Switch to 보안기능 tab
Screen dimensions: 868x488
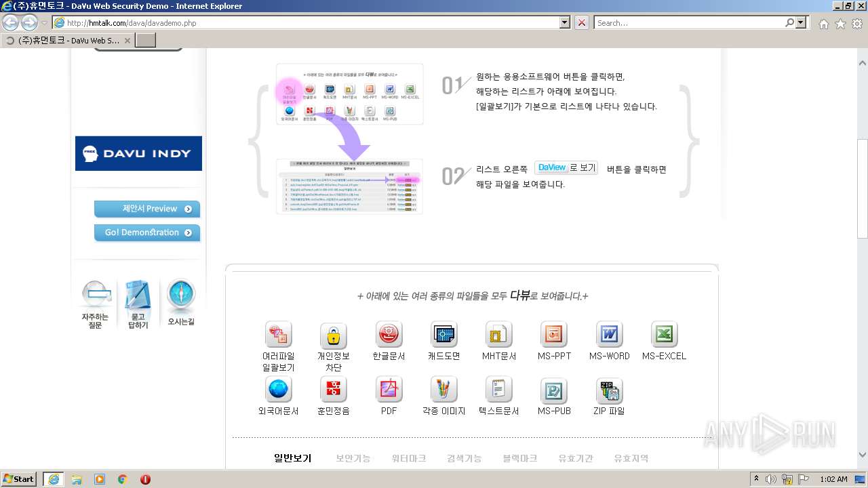click(353, 459)
